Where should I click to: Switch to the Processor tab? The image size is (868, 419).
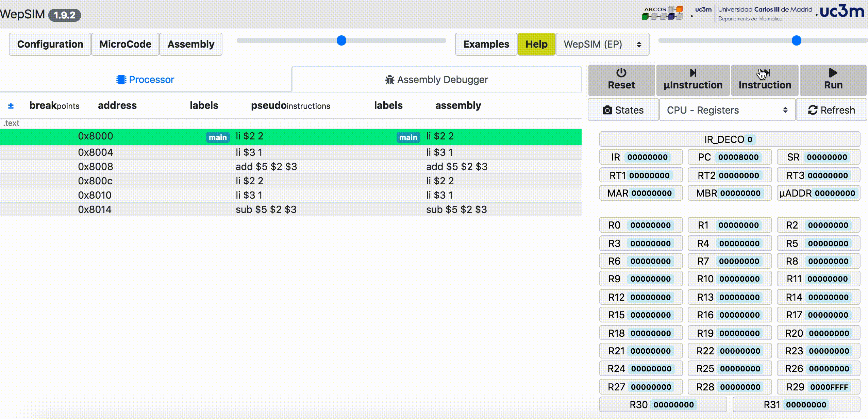coord(145,80)
